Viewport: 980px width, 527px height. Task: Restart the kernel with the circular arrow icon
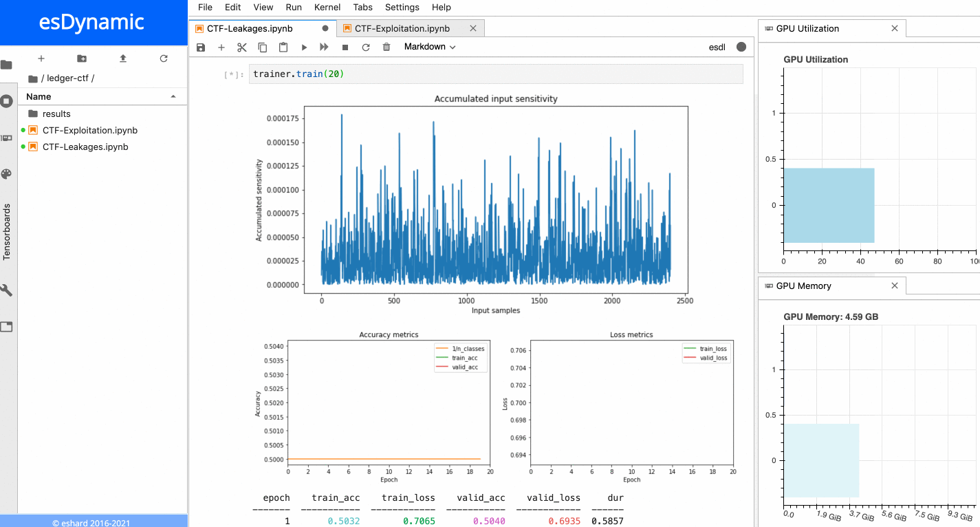point(366,47)
